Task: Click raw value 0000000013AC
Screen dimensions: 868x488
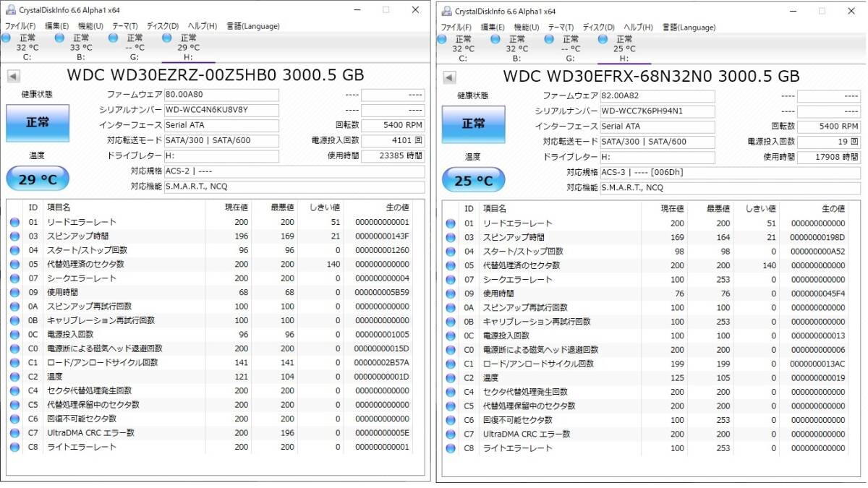Action: (818, 364)
